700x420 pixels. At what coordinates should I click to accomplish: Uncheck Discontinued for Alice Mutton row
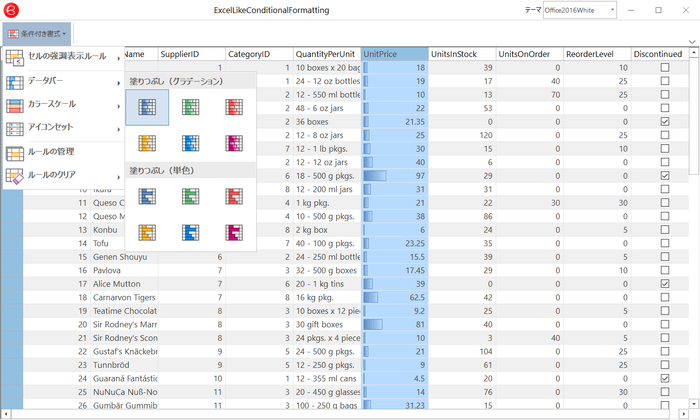[x=665, y=284]
